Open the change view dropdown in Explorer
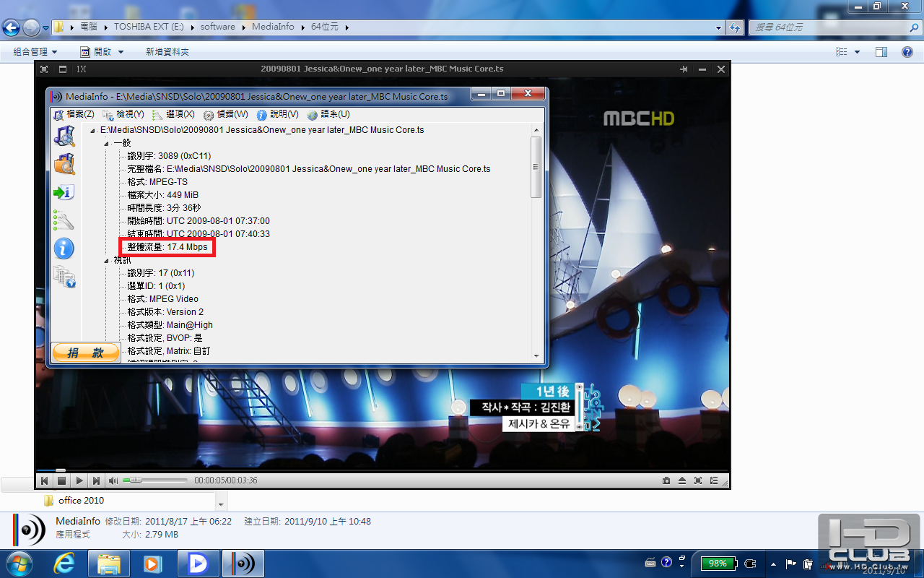The image size is (924, 578). (x=858, y=52)
